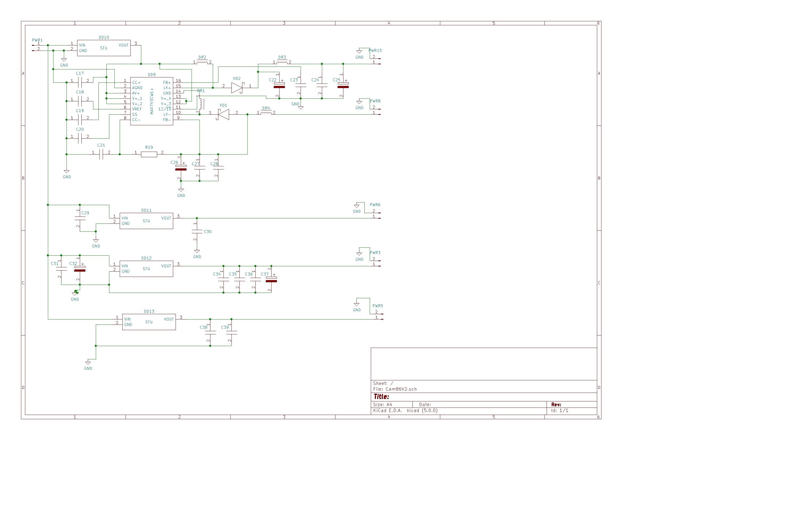
Task: Select the VD1 diode symbol
Action: (223, 114)
